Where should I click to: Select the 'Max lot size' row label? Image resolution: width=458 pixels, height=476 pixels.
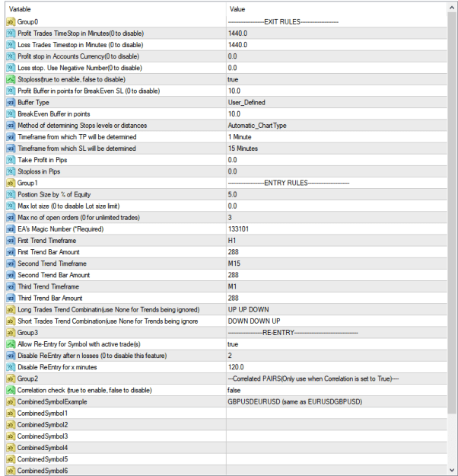click(x=68, y=206)
